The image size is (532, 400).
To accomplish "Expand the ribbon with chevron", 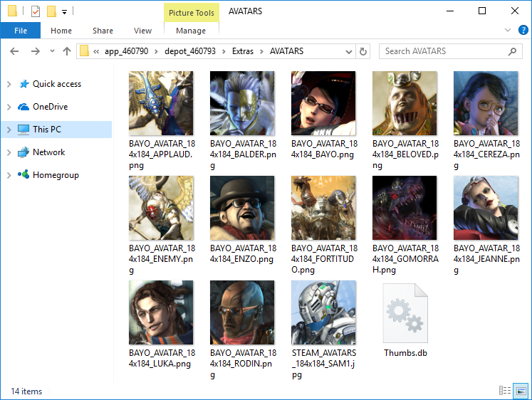I will 507,31.
